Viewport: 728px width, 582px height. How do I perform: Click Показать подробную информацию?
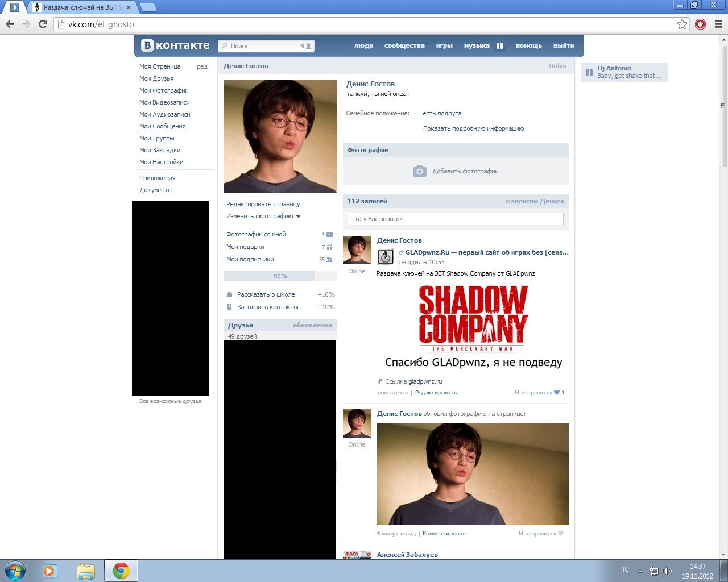point(473,128)
